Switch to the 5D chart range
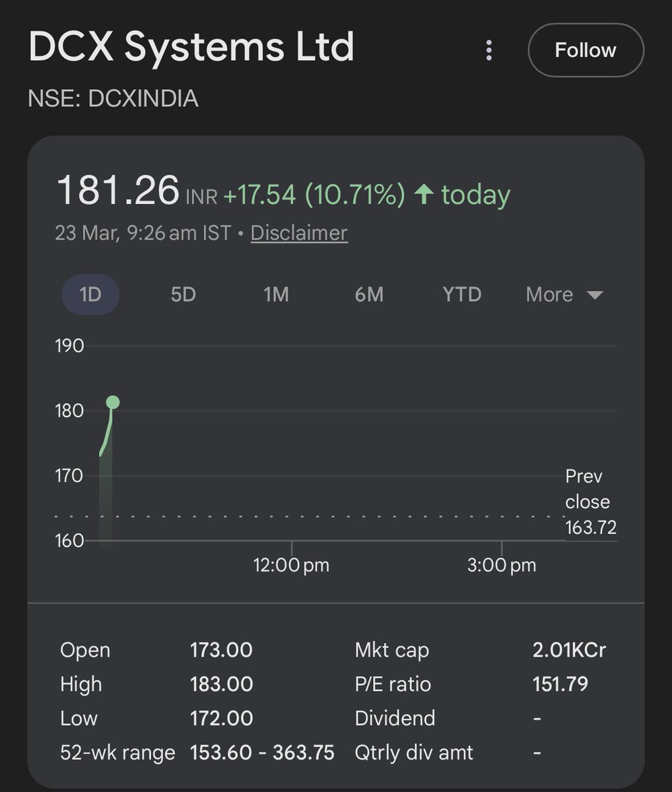 pyautogui.click(x=184, y=294)
